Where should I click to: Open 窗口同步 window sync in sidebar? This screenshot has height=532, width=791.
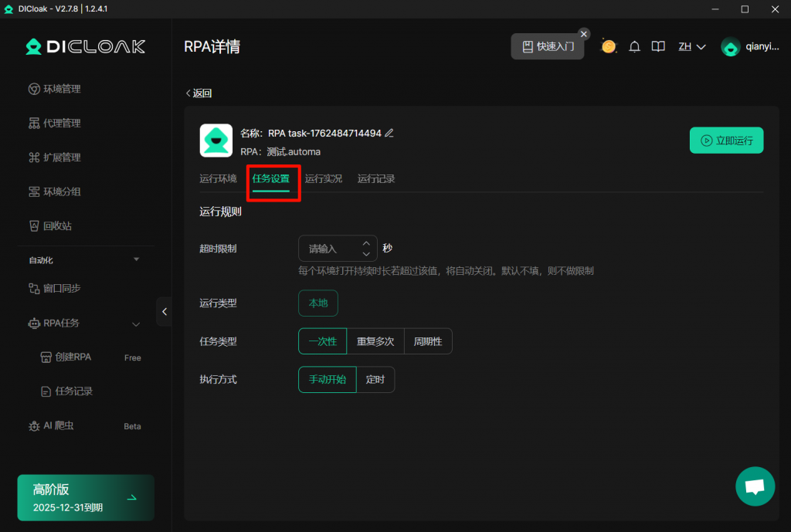(61, 288)
